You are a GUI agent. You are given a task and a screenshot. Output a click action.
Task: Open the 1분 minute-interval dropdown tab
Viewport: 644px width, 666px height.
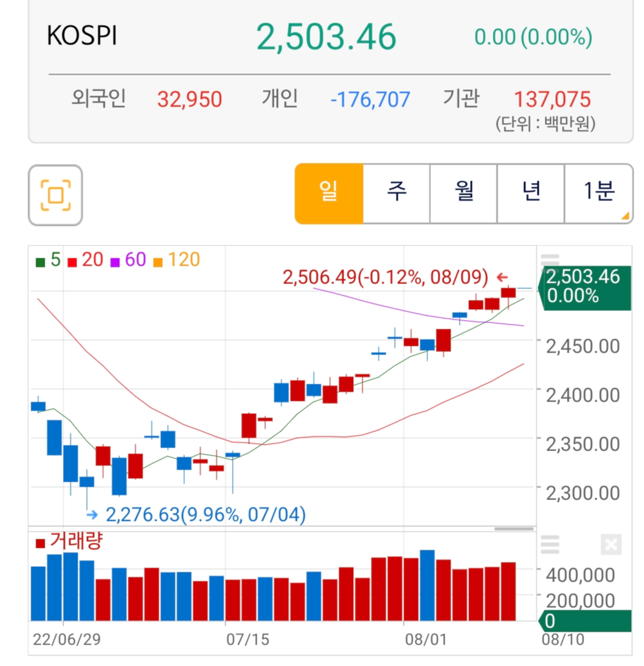(x=599, y=193)
